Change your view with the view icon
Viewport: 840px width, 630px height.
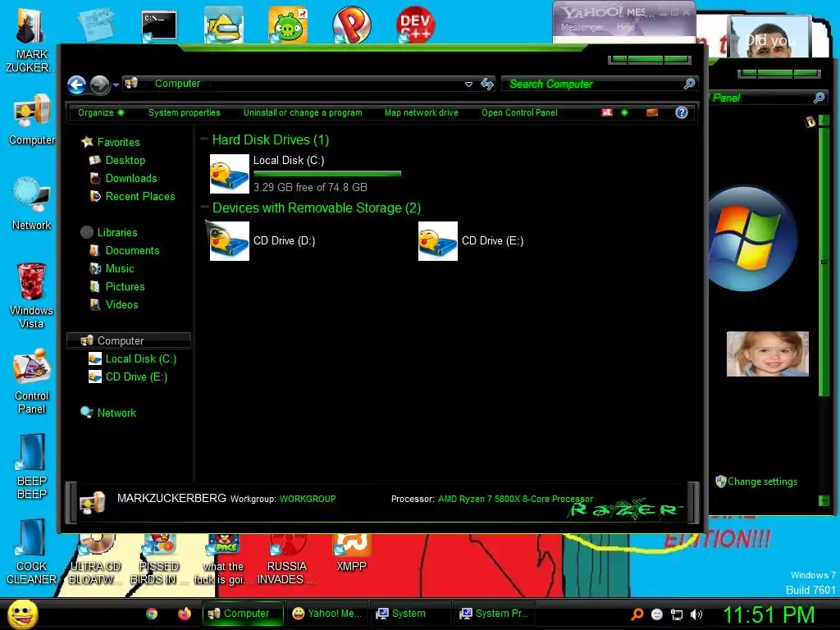[607, 112]
